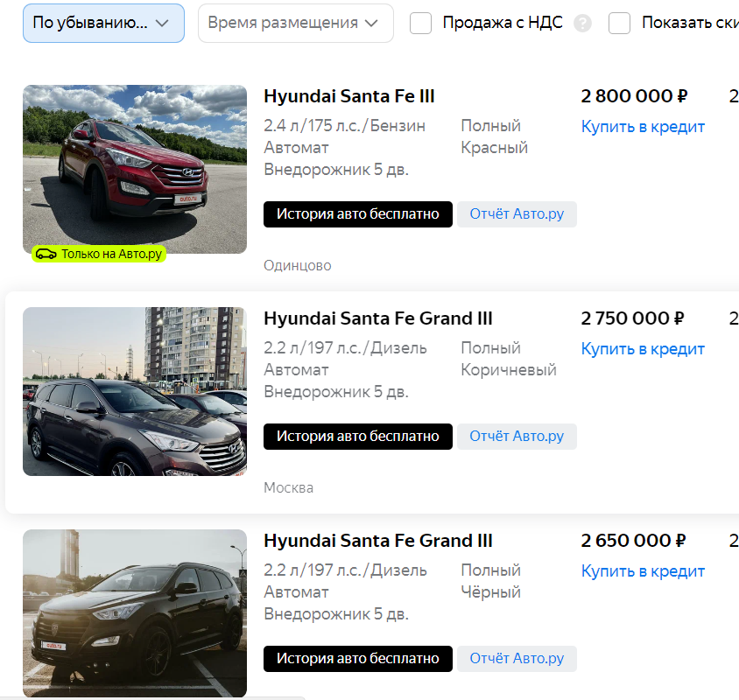Tick the 'Показать ски...' checkbox
This screenshot has width=739, height=700.
619,23
